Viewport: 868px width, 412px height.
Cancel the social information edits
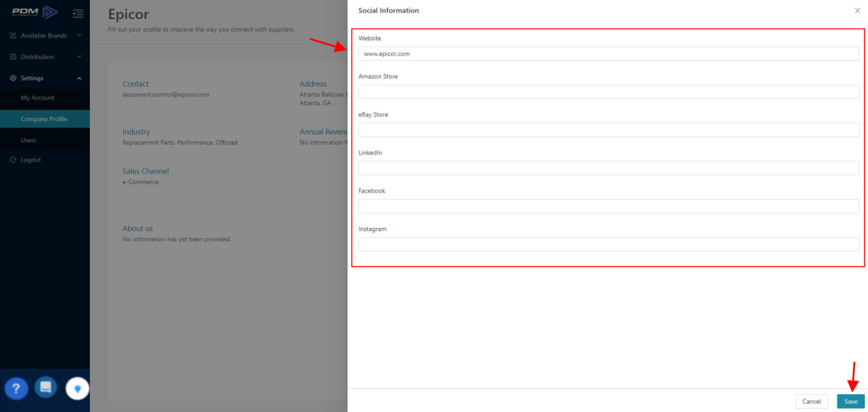click(x=811, y=401)
